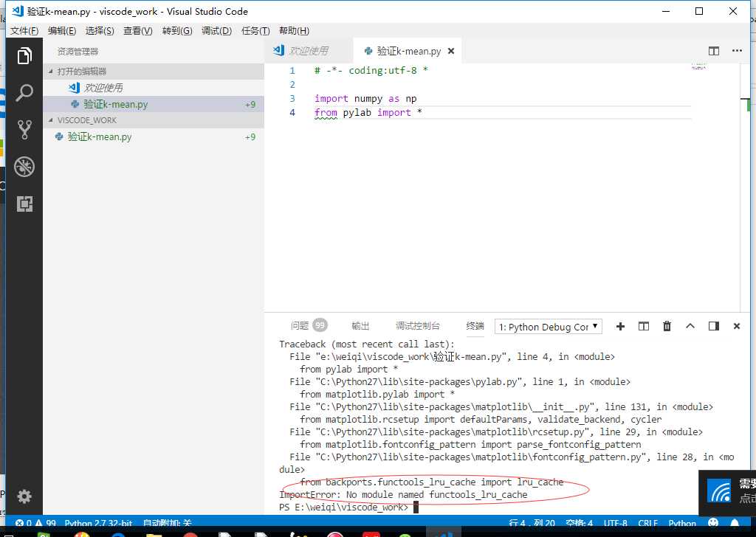Open the 任务(T) menu
Image resolution: width=756 pixels, height=537 pixels.
255,31
